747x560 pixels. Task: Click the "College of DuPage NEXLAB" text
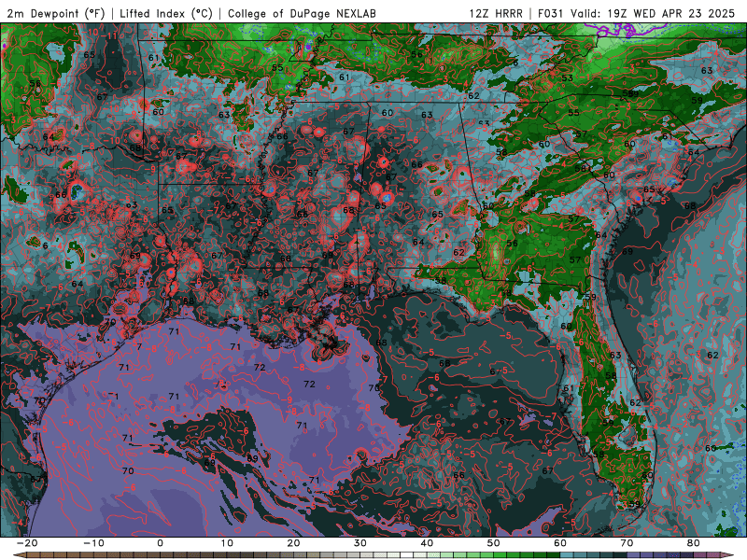[x=302, y=13]
